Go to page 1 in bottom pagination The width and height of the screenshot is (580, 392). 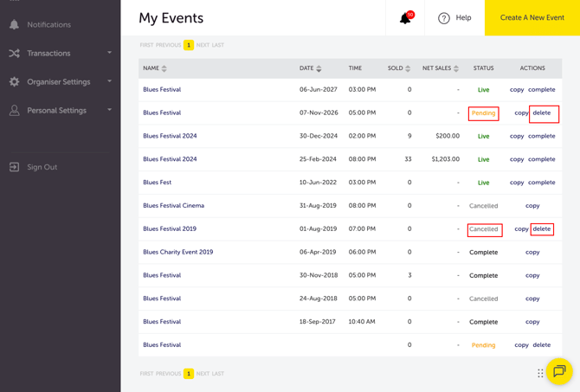coord(189,374)
